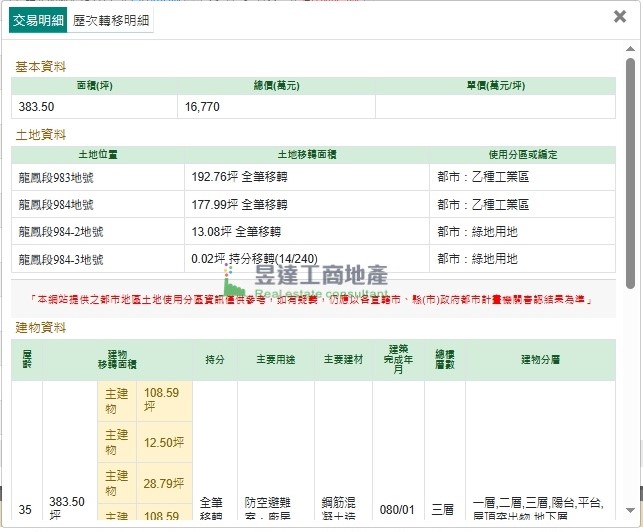This screenshot has width=643, height=532.
Task: Click the scrollbar up arrow
Action: pyautogui.click(x=631, y=50)
